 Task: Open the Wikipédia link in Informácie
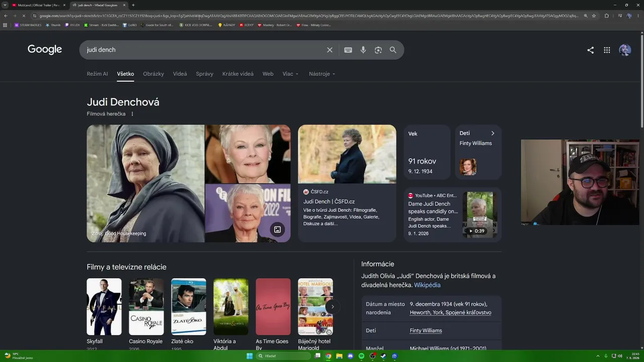[x=427, y=285]
